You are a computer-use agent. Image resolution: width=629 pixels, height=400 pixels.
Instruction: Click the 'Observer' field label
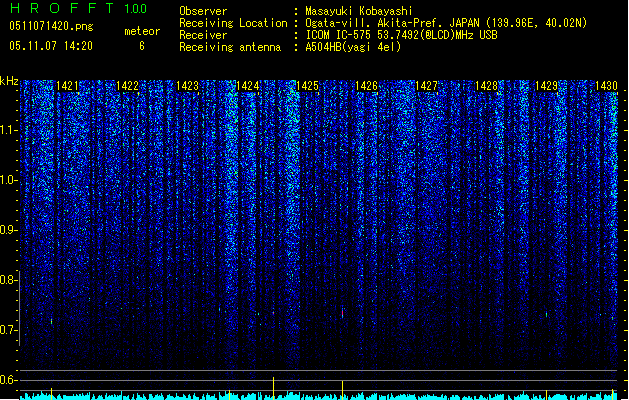(203, 11)
